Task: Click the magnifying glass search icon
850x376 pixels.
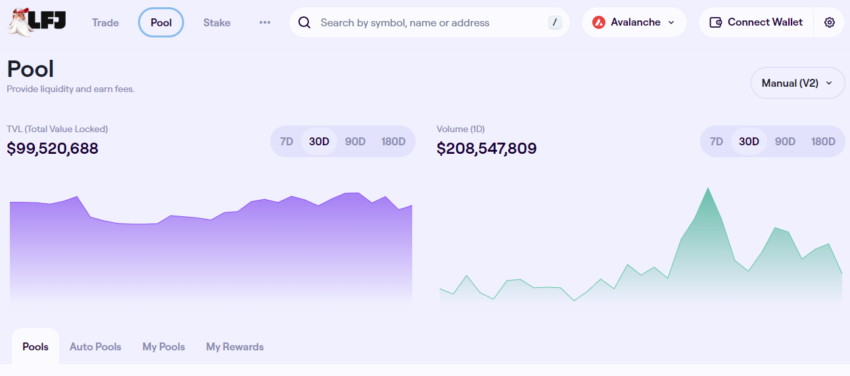Action: (305, 22)
